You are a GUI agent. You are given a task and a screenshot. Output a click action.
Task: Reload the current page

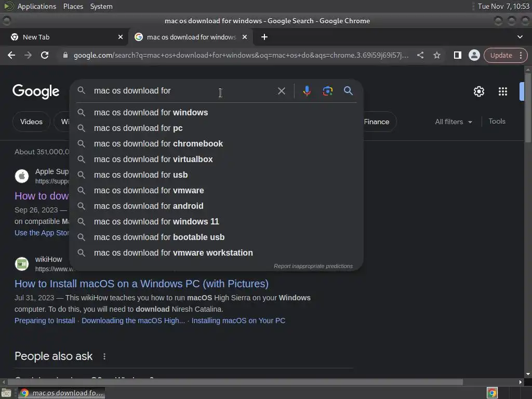click(45, 55)
